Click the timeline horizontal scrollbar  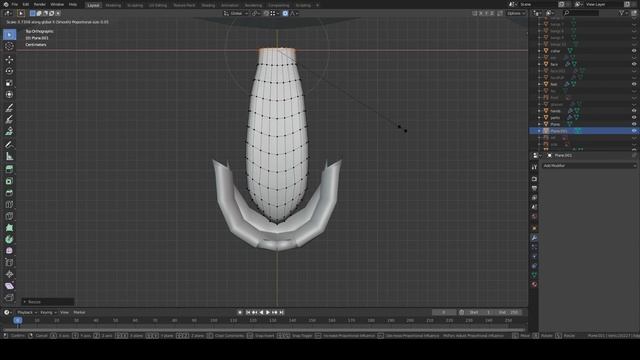264,329
